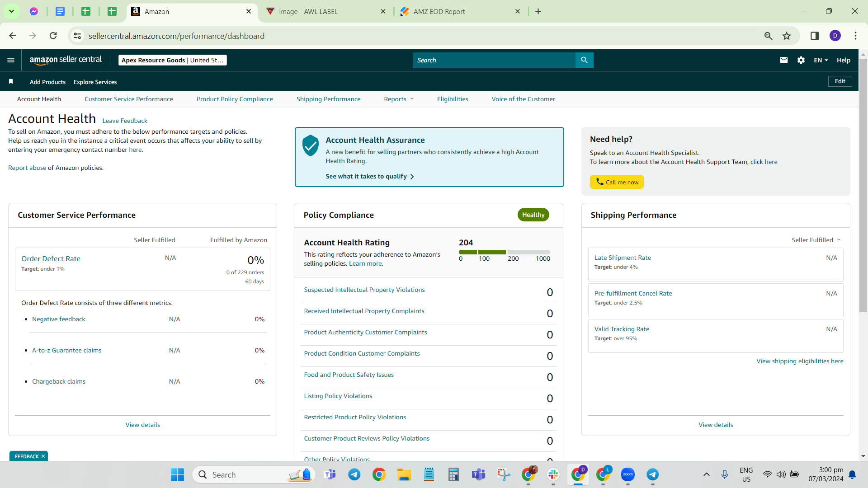Click Add Products in the navigation bar
The height and width of the screenshot is (488, 868).
pyautogui.click(x=47, y=82)
